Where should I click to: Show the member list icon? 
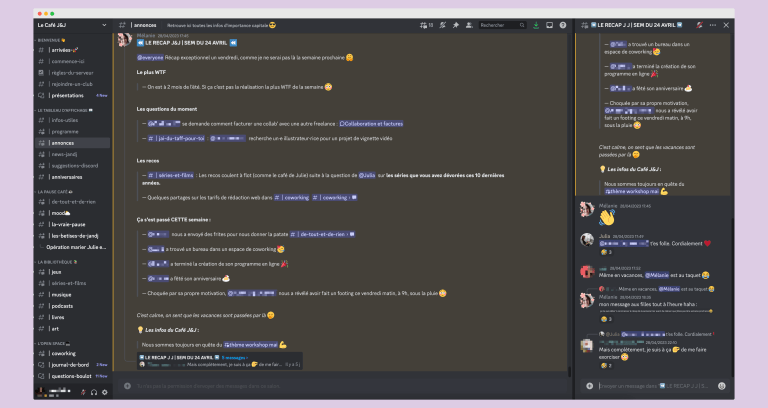[x=468, y=25]
